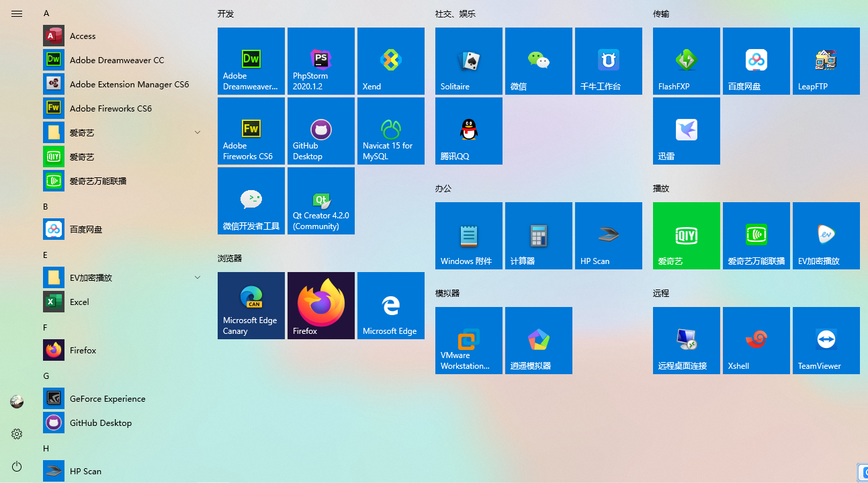Open Adobe Fireworks CS6 tile

click(251, 131)
